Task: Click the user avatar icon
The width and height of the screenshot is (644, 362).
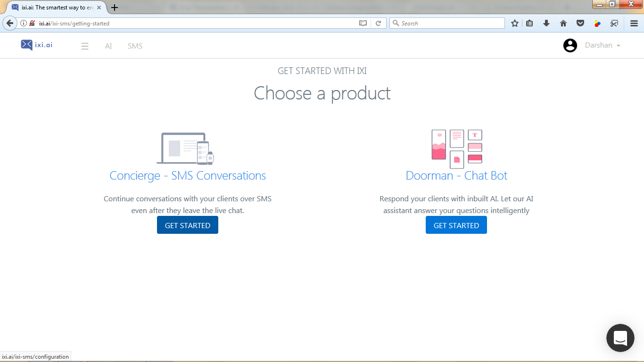Action: click(x=570, y=45)
